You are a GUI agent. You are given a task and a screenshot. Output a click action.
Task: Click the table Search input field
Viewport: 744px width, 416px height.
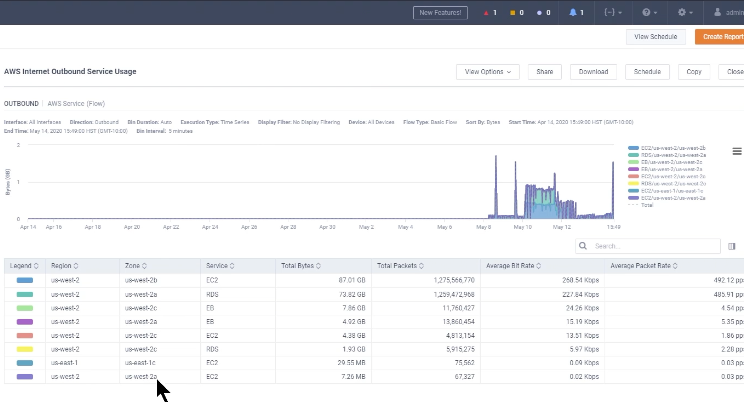[650, 245]
